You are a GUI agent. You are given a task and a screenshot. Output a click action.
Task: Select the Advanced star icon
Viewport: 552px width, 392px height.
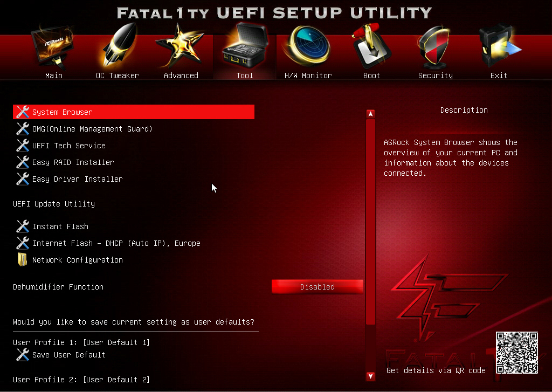[180, 46]
